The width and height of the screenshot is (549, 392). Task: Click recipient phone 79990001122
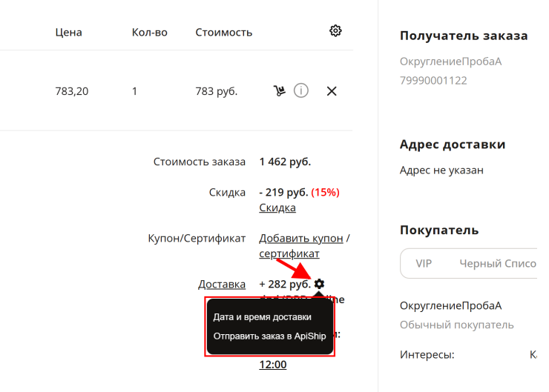(433, 81)
